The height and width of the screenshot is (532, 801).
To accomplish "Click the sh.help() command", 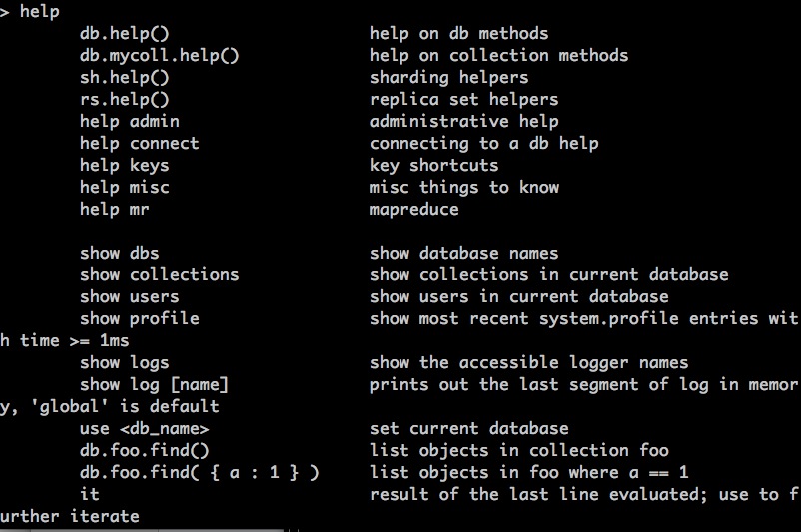I will [124, 77].
